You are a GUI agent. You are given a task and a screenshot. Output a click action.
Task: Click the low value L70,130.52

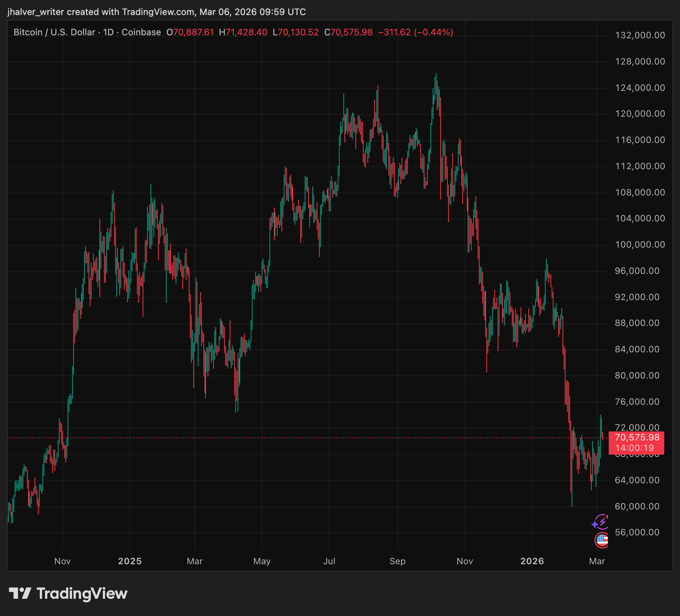296,32
